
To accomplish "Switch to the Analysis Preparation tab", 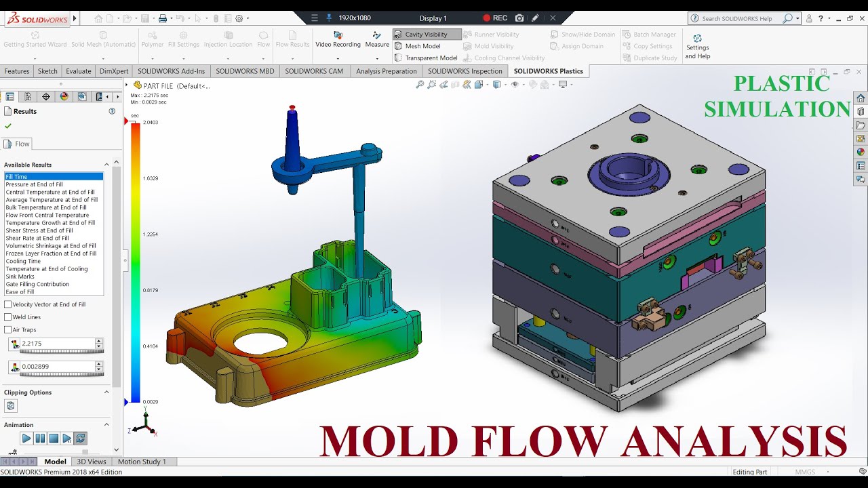I will point(387,71).
